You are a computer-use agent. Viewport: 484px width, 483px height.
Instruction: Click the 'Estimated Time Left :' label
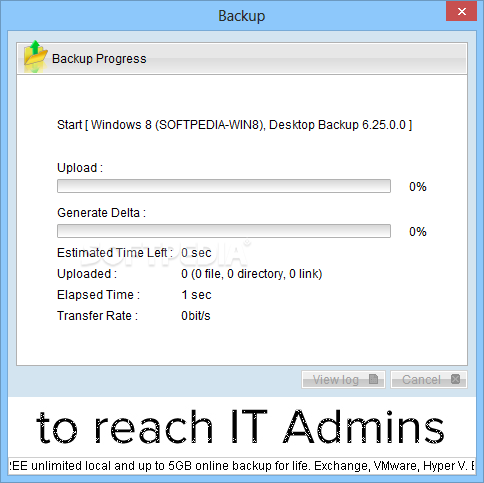(115, 253)
